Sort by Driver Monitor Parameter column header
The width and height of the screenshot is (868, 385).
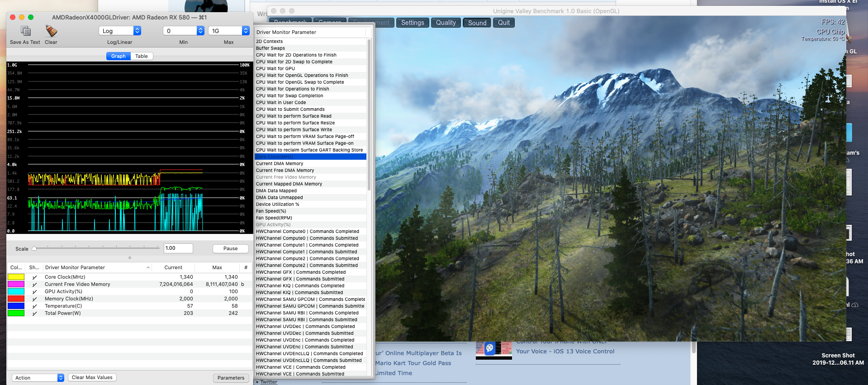pos(97,267)
